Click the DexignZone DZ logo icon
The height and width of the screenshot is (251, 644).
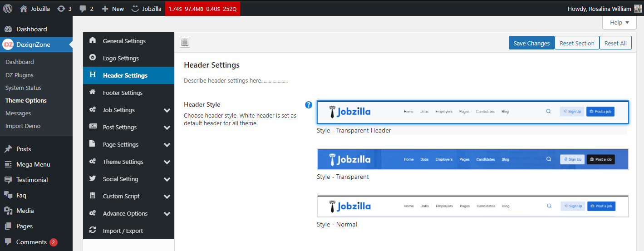(8, 44)
